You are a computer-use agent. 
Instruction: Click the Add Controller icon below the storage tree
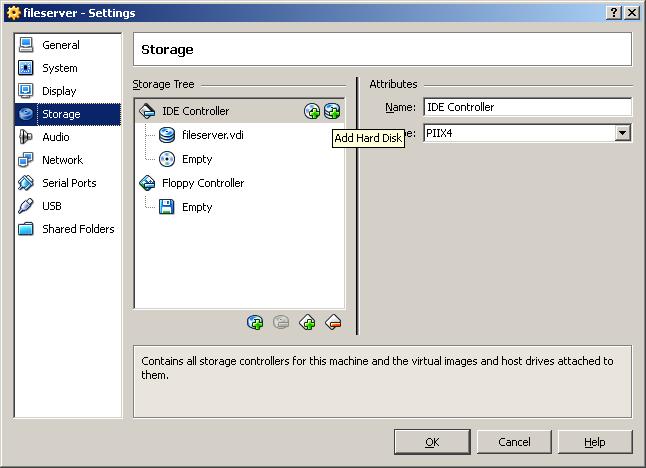(x=307, y=323)
